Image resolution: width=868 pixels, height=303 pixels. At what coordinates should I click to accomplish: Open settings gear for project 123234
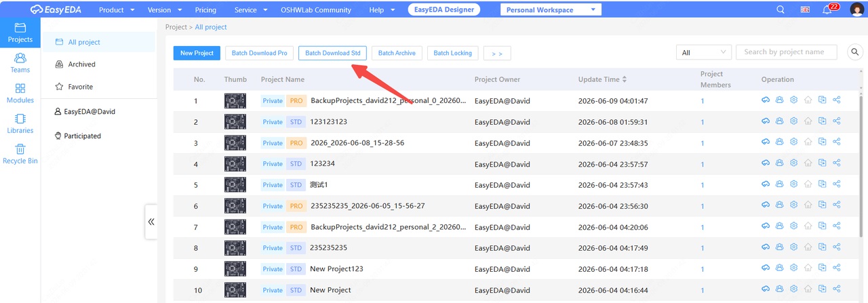point(793,163)
